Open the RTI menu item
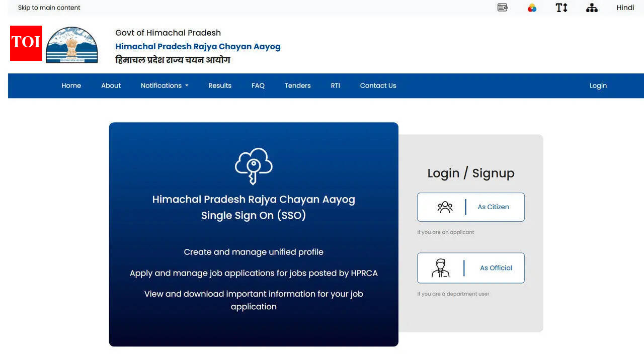Screen dimensions: 644x362 (336, 85)
